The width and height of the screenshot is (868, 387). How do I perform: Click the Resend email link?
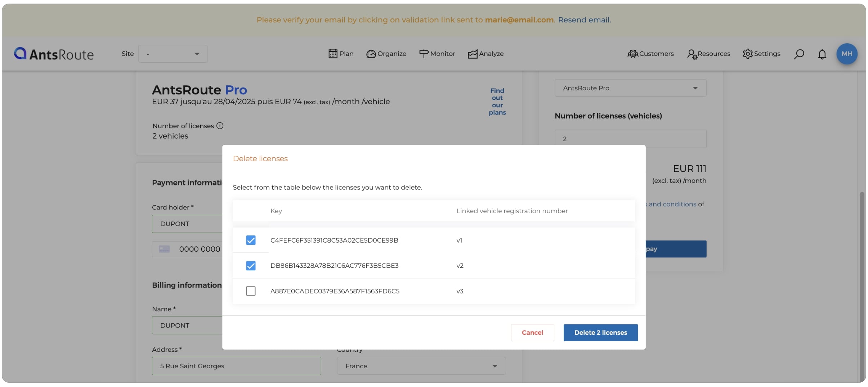coord(584,20)
